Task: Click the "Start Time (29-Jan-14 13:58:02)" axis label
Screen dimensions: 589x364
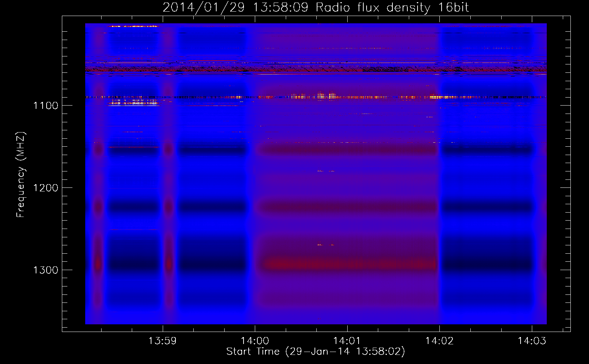Action: [x=316, y=352]
